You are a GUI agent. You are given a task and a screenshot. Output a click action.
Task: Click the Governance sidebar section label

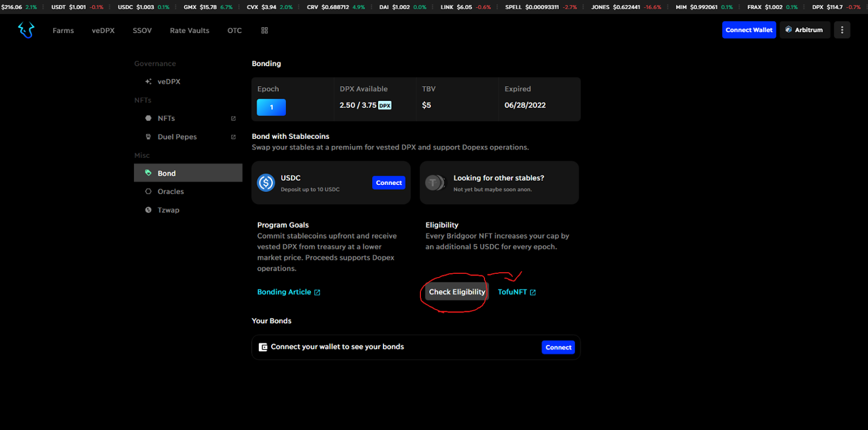(155, 63)
